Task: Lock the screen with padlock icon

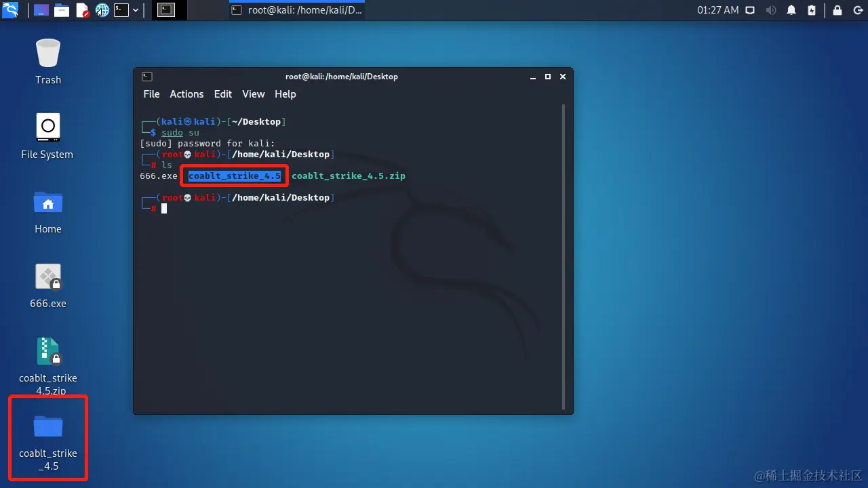Action: click(x=837, y=10)
